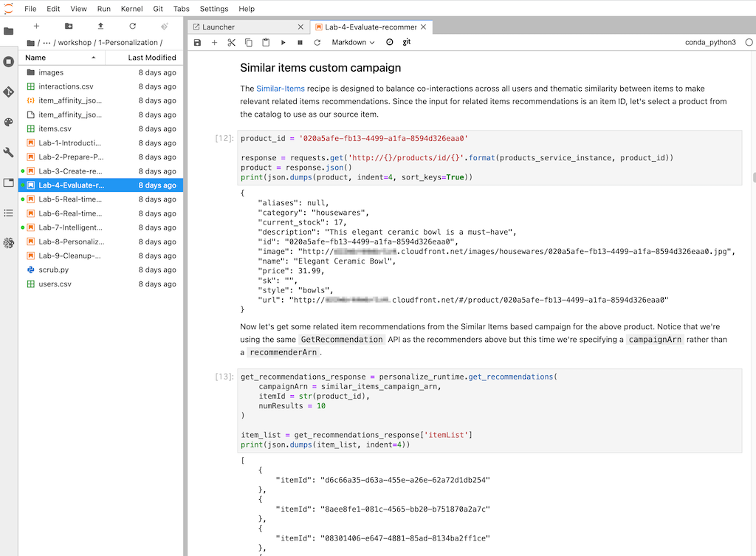Image resolution: width=756 pixels, height=556 pixels.
Task: Close the Lab-4-Evaluate-recommenders tab
Action: [x=424, y=27]
